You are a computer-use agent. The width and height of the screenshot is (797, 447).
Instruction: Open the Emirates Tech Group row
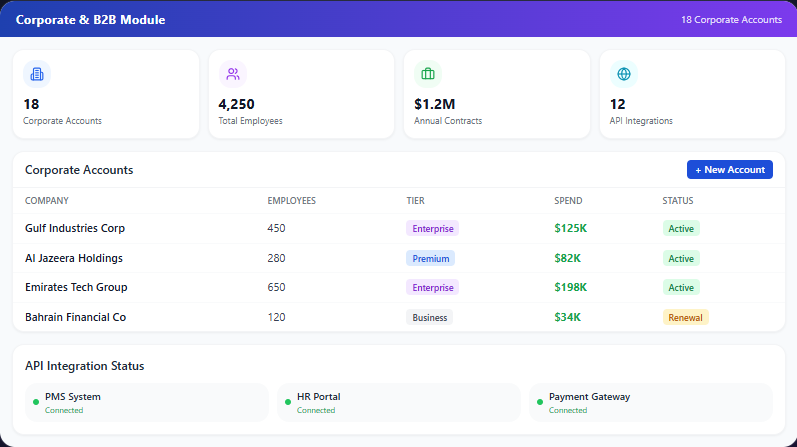point(399,287)
